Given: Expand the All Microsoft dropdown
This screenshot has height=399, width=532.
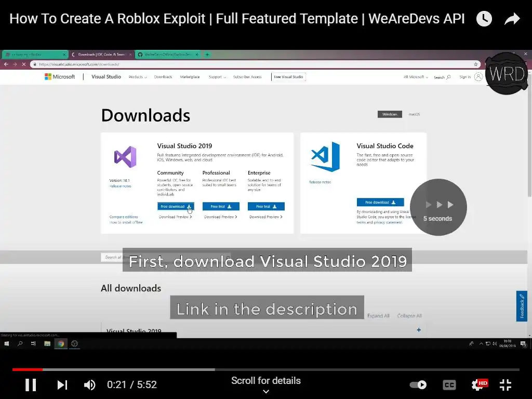Looking at the screenshot, I should (x=416, y=77).
